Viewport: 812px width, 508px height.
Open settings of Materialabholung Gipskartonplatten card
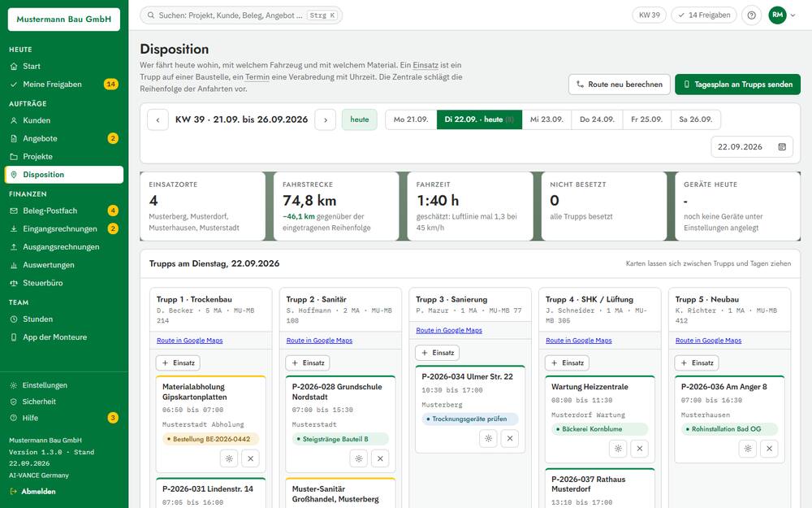pos(229,458)
